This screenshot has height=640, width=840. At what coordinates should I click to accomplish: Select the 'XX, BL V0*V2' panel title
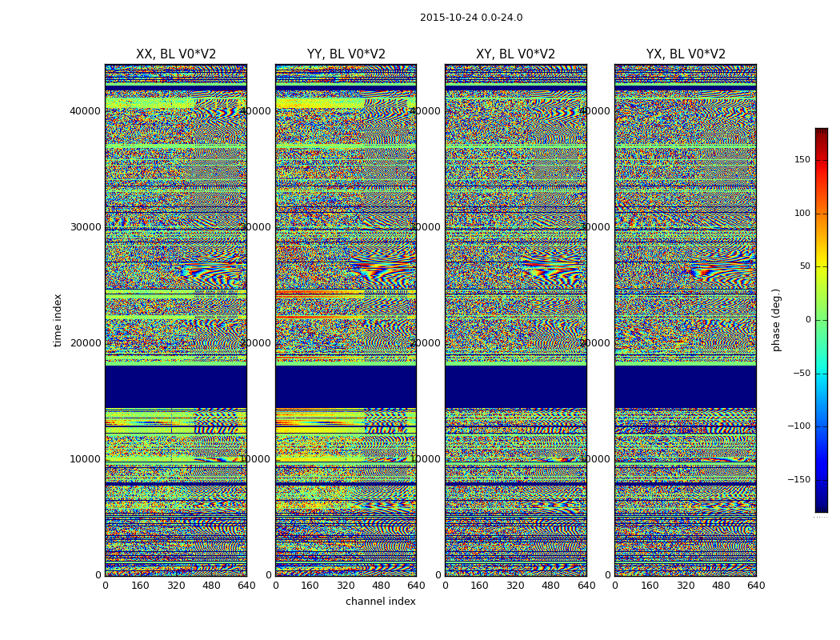click(176, 54)
